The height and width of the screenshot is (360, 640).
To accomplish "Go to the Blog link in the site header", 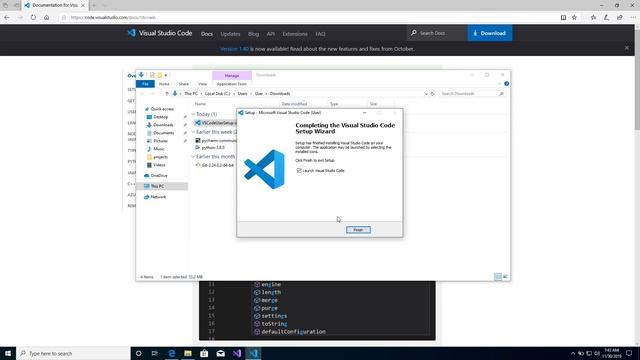I will tap(253, 34).
